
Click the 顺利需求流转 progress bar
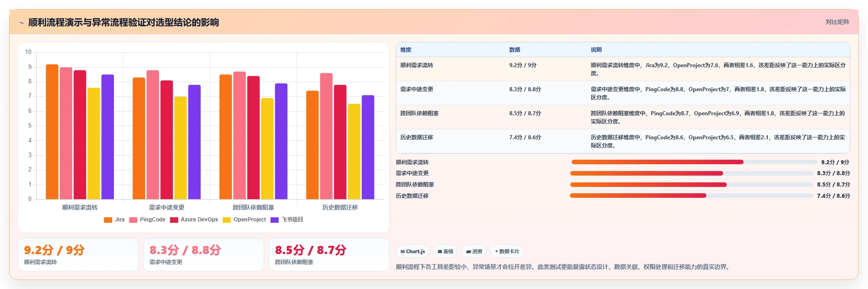click(694, 162)
